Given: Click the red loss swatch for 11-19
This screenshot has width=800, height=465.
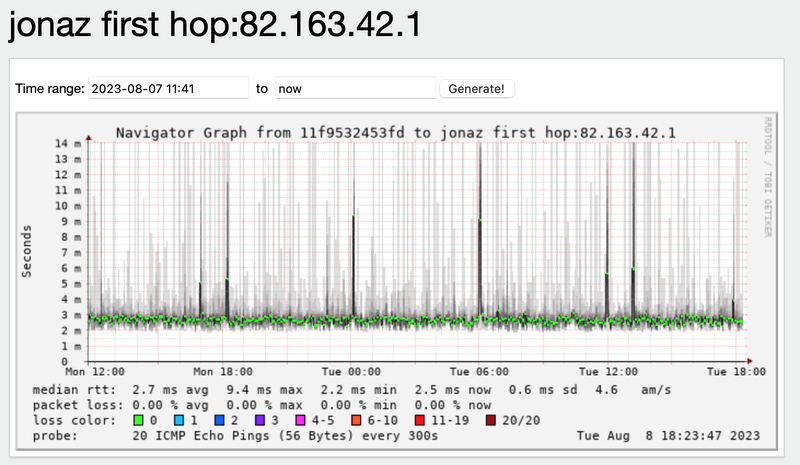Looking at the screenshot, I should (420, 421).
